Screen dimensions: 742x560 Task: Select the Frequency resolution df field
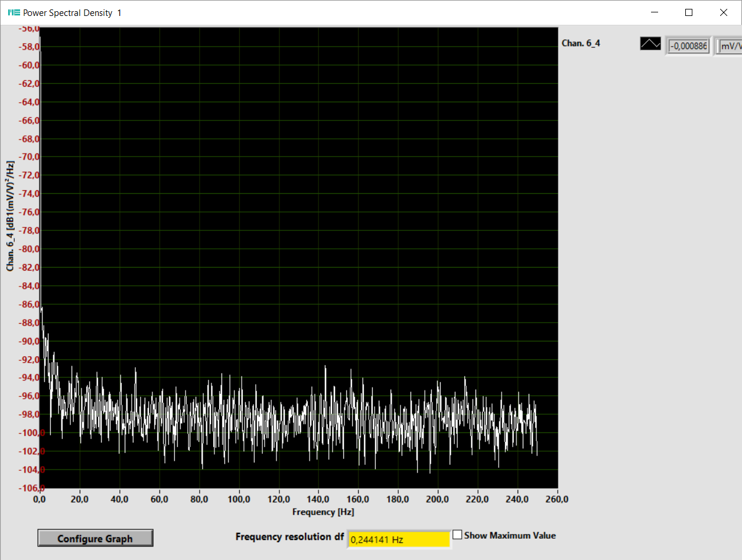coord(399,539)
